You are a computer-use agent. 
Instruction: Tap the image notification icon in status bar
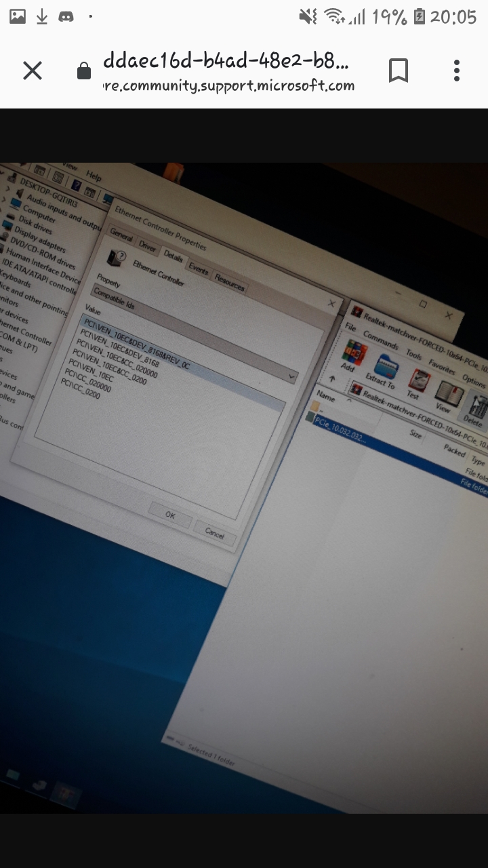pos(18,17)
